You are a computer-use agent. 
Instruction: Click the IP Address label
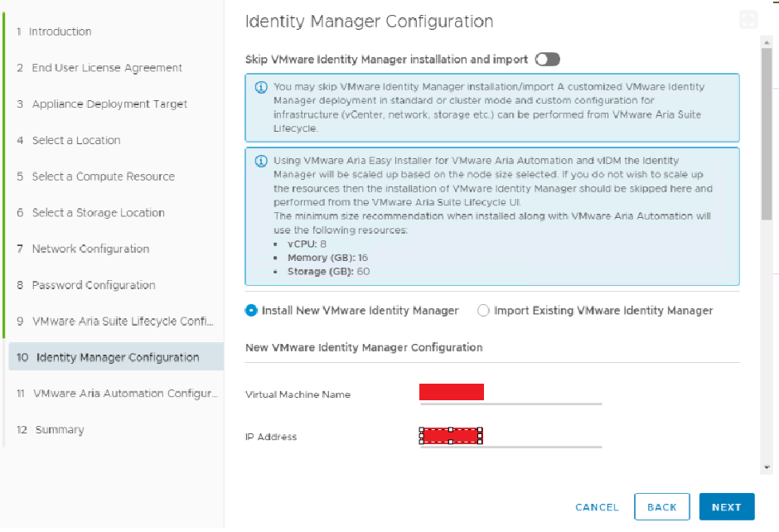271,437
